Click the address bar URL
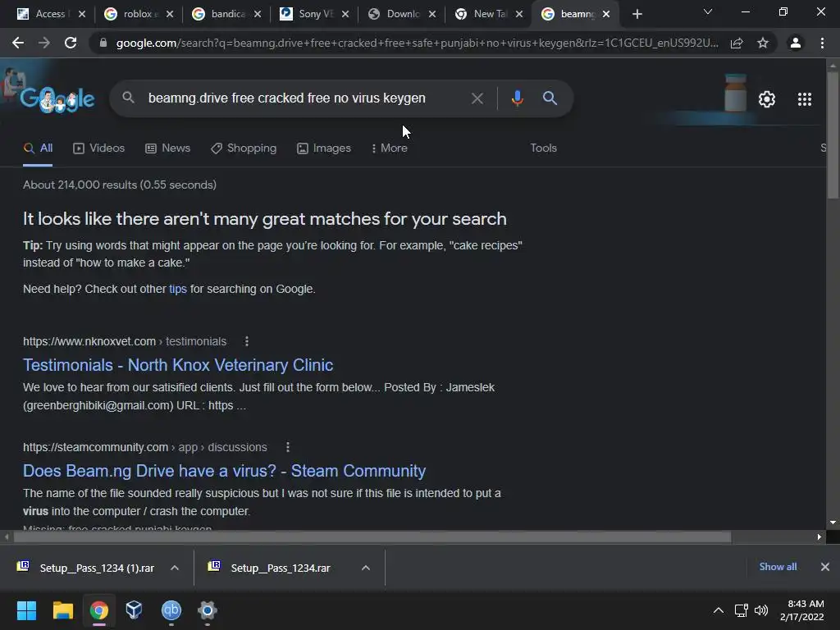The image size is (840, 630). (417, 43)
